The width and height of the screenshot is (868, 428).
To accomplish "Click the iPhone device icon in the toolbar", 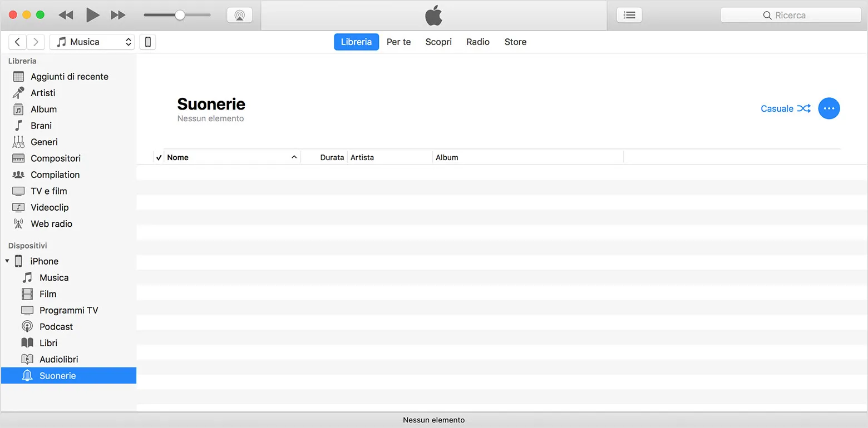I will [x=147, y=41].
